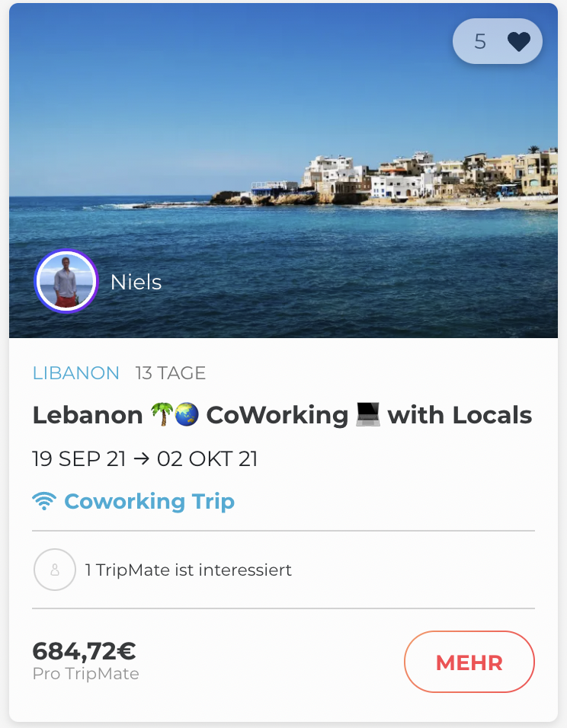Click the like count number 5

[480, 41]
